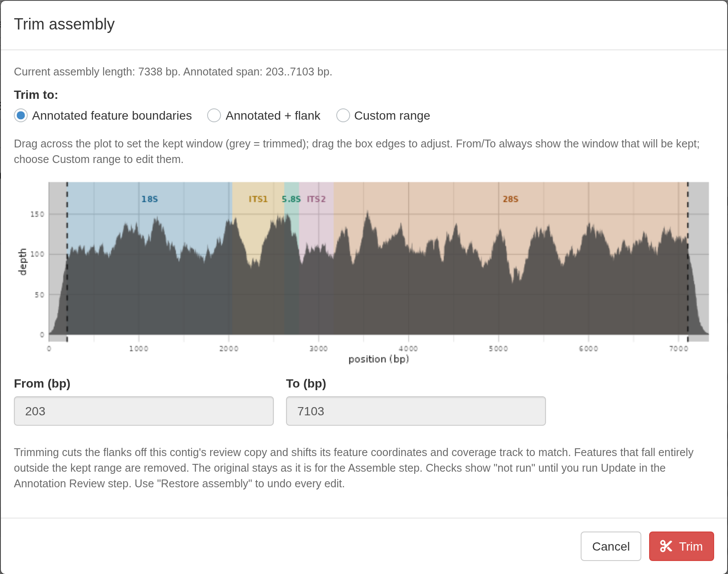
Task: Click the 50 tick label on depth axis
Action: click(x=39, y=295)
